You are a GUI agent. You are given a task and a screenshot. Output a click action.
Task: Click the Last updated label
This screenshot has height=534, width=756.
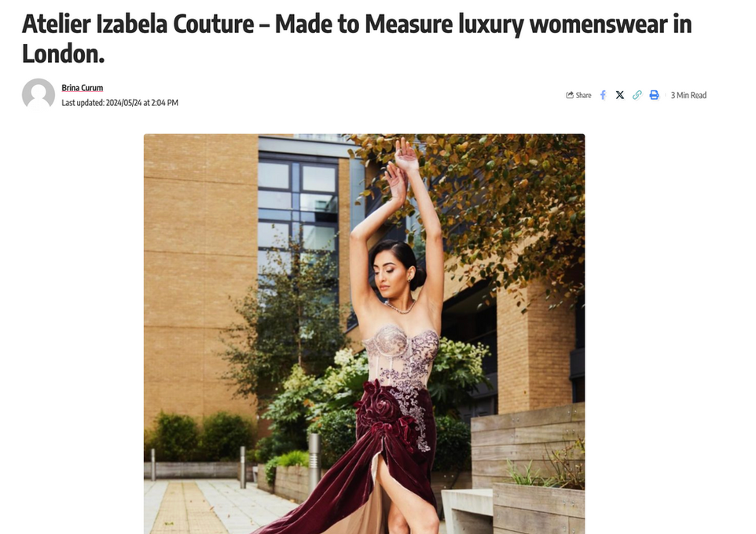(83, 103)
